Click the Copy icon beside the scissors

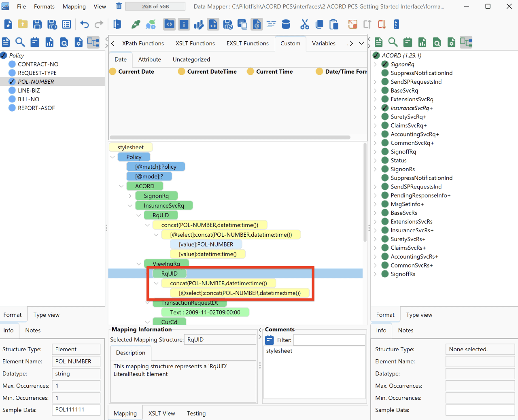(x=319, y=24)
